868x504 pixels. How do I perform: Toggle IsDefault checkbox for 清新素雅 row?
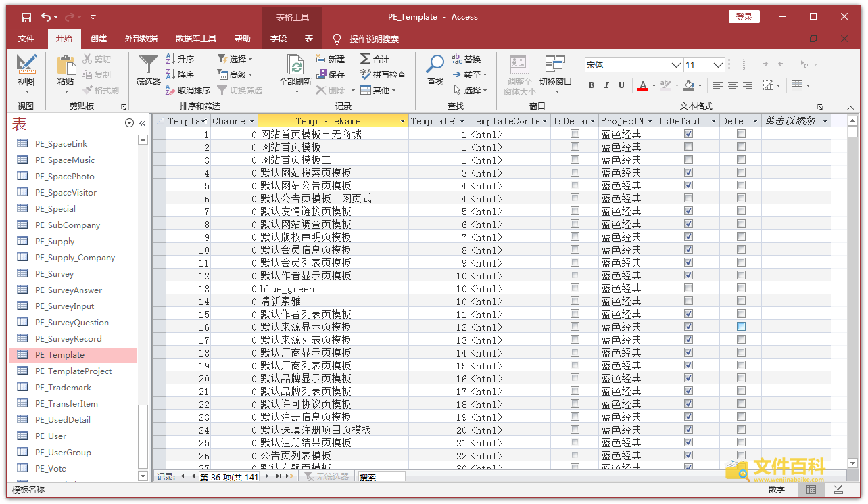tap(688, 301)
